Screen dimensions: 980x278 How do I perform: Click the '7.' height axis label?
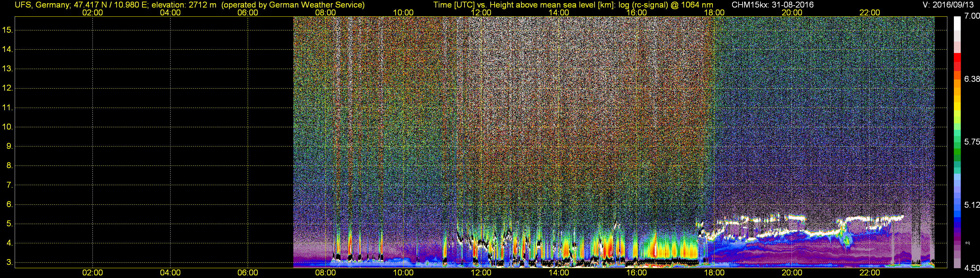pos(9,185)
